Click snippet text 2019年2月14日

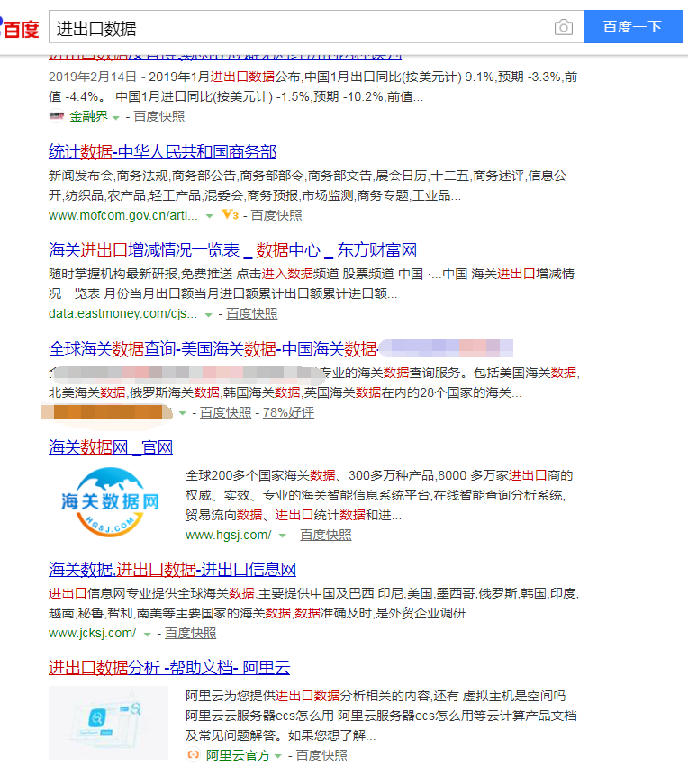pyautogui.click(x=93, y=77)
